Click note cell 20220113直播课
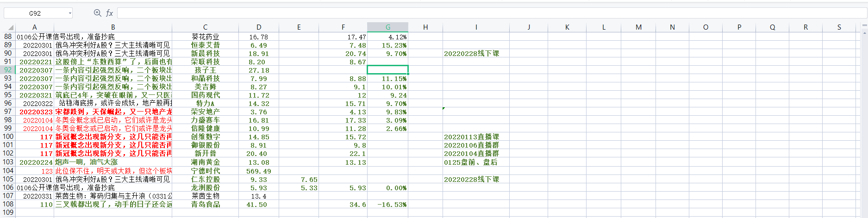Image resolution: width=868 pixels, height=218 pixels. (x=476, y=137)
